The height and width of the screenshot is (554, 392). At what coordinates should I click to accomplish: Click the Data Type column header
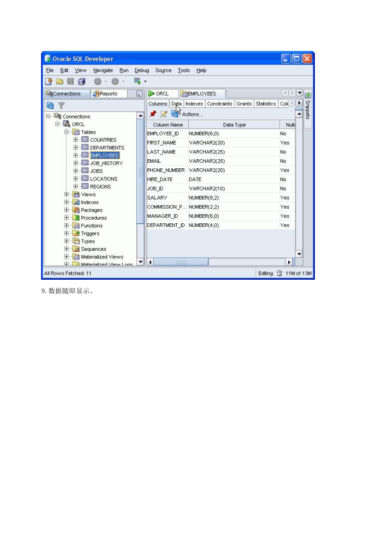pyautogui.click(x=234, y=125)
